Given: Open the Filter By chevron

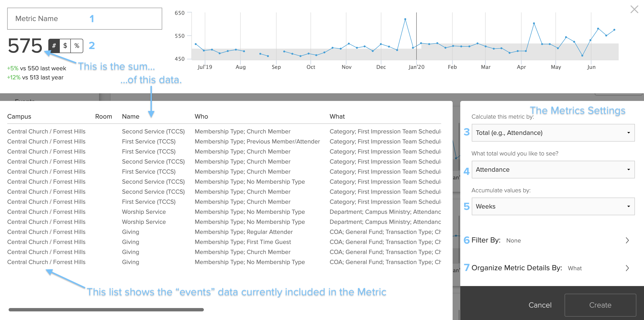Looking at the screenshot, I should point(627,241).
